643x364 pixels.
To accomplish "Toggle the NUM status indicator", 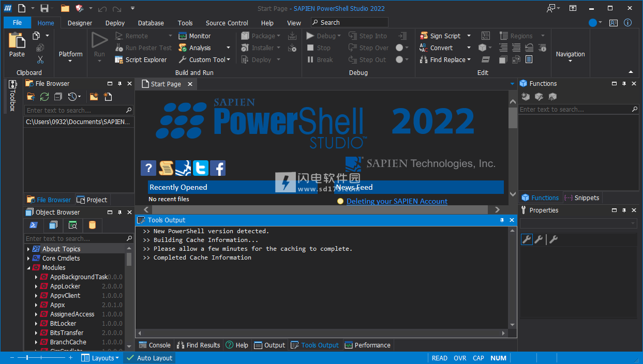I will click(498, 358).
